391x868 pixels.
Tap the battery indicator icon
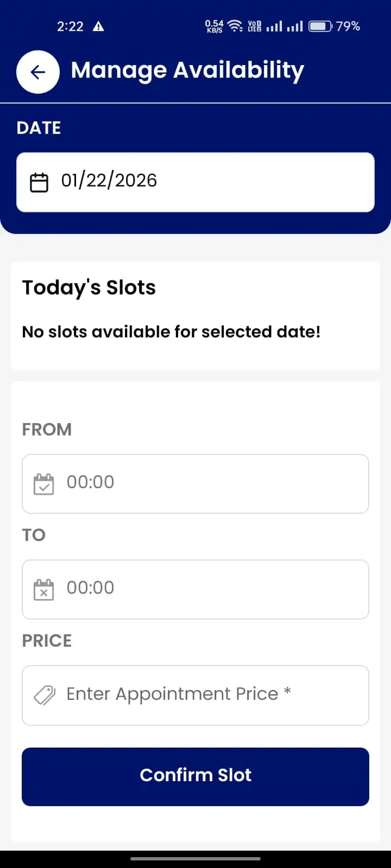click(320, 26)
